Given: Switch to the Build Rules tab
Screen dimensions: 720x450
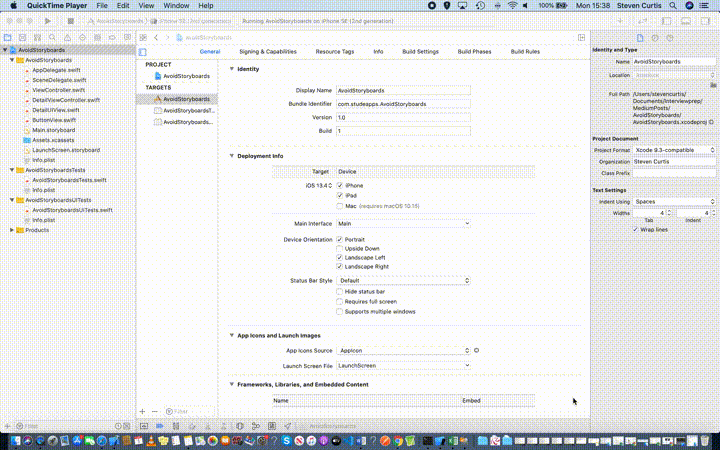Looking at the screenshot, I should (x=525, y=52).
